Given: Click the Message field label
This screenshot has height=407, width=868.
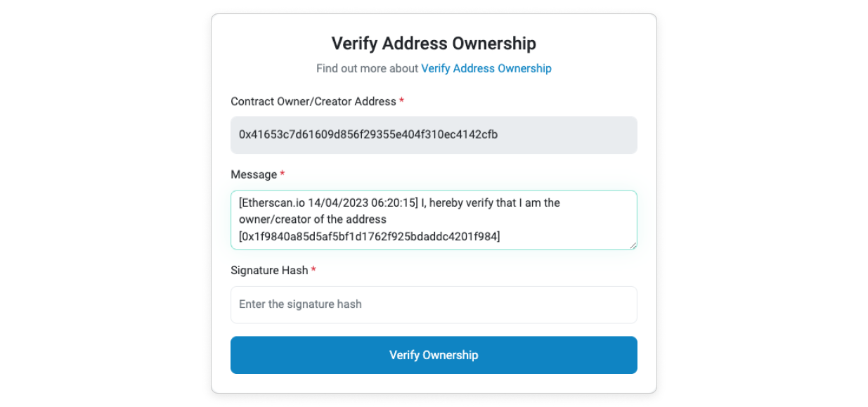Looking at the screenshot, I should [x=254, y=174].
